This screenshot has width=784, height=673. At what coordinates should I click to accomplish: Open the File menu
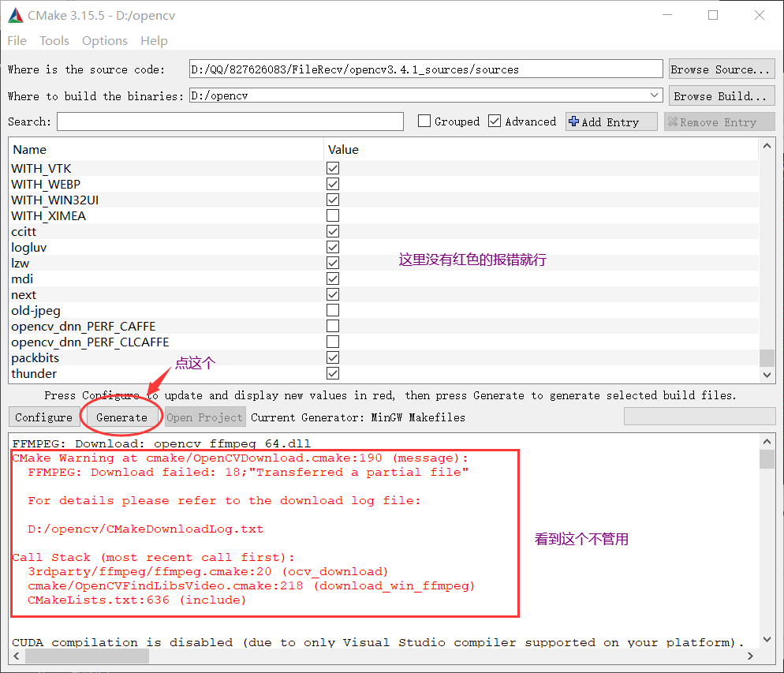17,40
